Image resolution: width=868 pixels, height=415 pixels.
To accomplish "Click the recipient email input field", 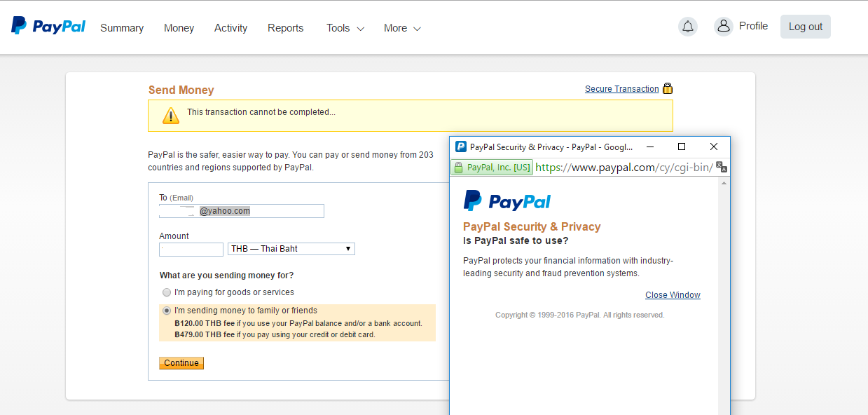I will click(242, 211).
